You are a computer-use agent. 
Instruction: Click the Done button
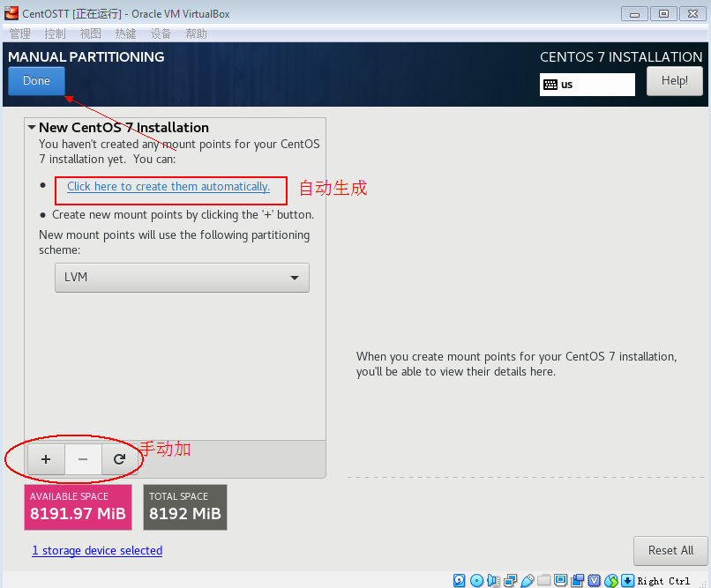(36, 80)
